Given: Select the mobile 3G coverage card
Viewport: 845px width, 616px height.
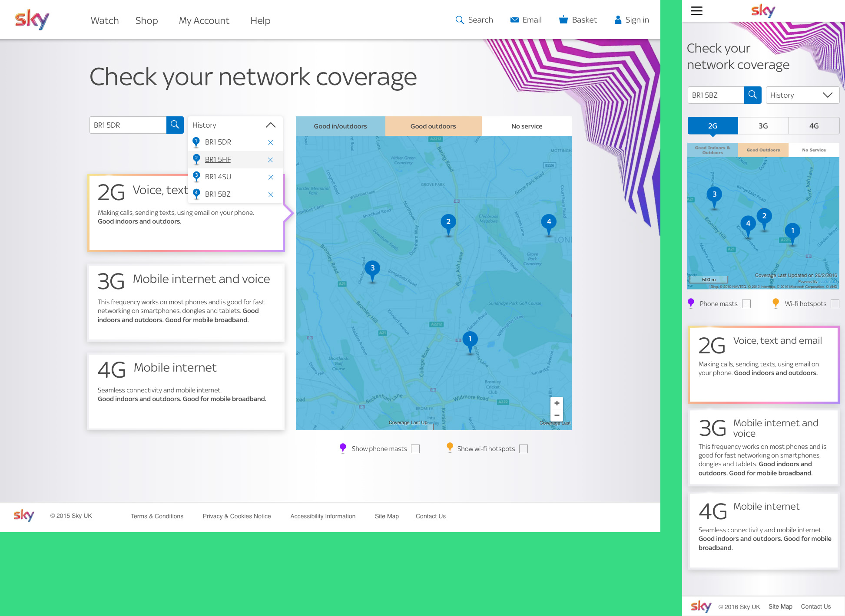Looking at the screenshot, I should pos(764,448).
